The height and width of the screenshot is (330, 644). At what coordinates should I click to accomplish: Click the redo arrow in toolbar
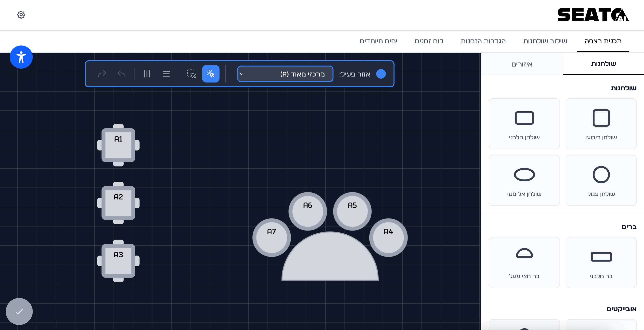(x=102, y=74)
